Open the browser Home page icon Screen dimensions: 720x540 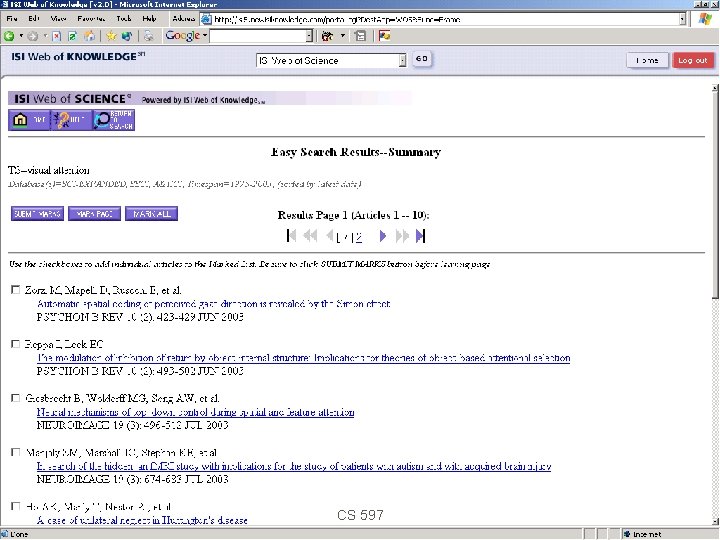(90, 36)
